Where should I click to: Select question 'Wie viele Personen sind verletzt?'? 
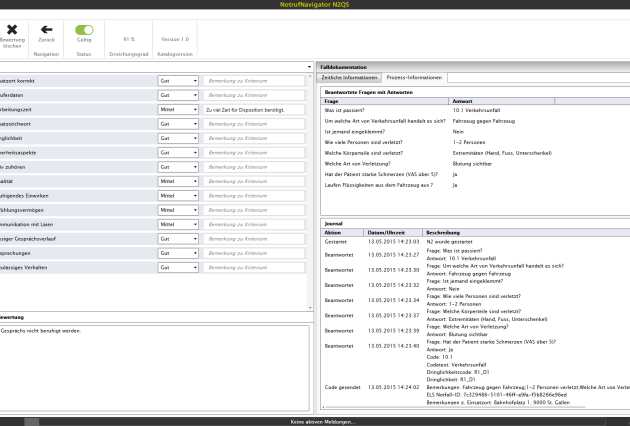click(x=364, y=142)
